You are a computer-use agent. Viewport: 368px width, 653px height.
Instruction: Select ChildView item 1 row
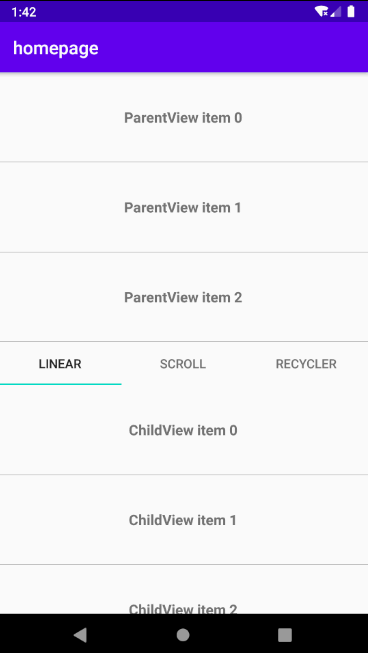[x=184, y=520]
